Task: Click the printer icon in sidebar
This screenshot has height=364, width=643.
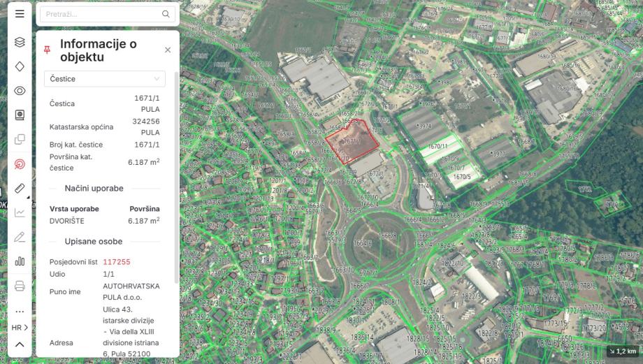Action: 20,286
